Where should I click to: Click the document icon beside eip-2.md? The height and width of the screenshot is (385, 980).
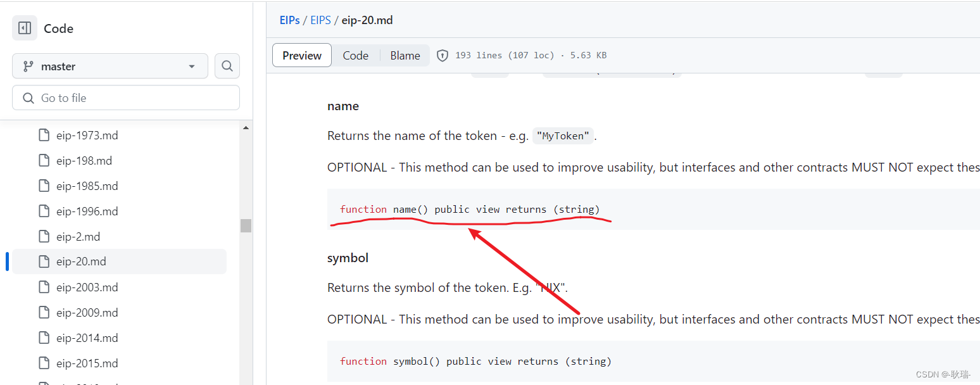coord(44,236)
